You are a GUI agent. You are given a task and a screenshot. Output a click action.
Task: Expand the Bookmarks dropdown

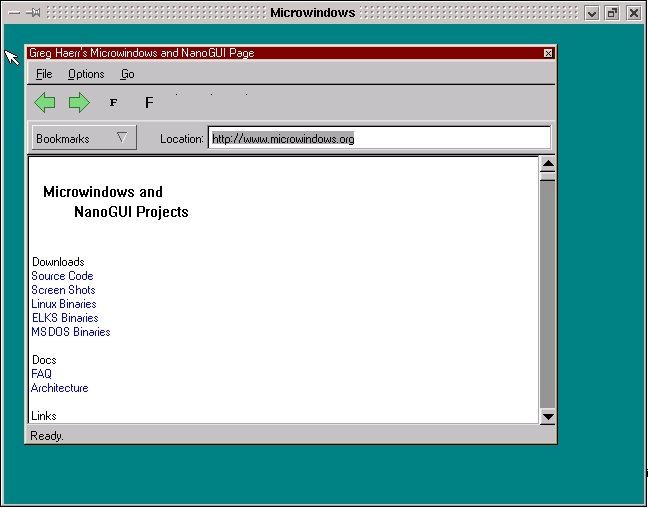(84, 138)
